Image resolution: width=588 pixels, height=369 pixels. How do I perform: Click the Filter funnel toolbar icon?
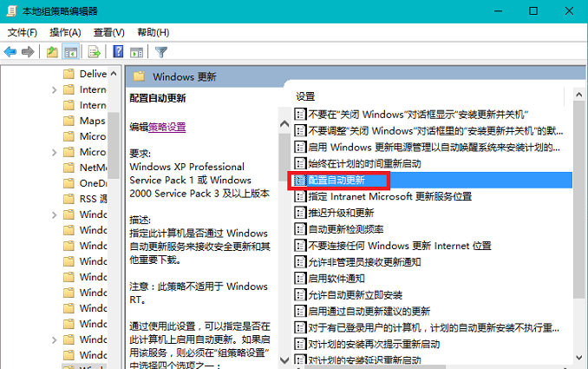(x=160, y=52)
